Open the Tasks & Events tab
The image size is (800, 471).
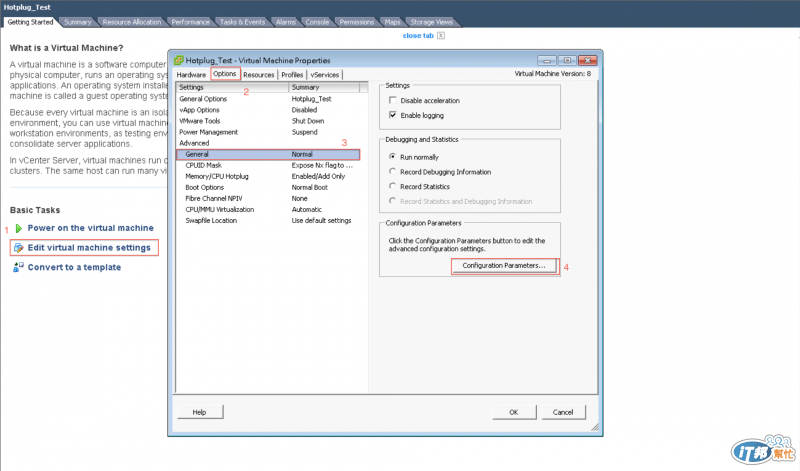[242, 22]
